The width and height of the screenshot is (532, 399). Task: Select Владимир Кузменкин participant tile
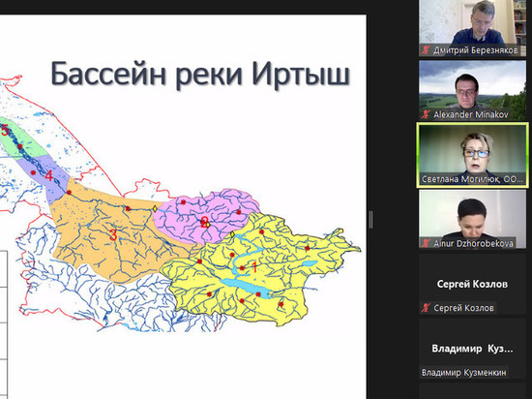[472, 349]
